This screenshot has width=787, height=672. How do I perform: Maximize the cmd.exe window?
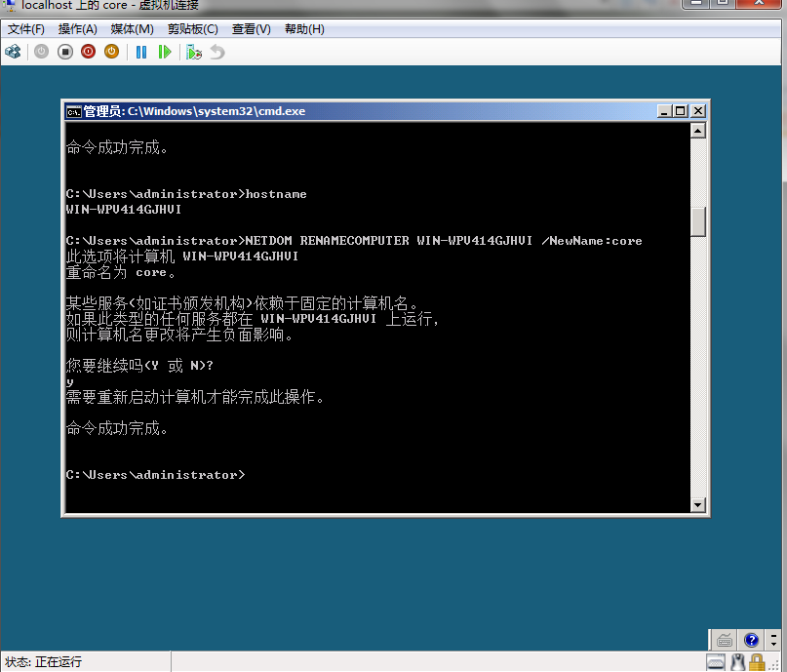pyautogui.click(x=681, y=111)
